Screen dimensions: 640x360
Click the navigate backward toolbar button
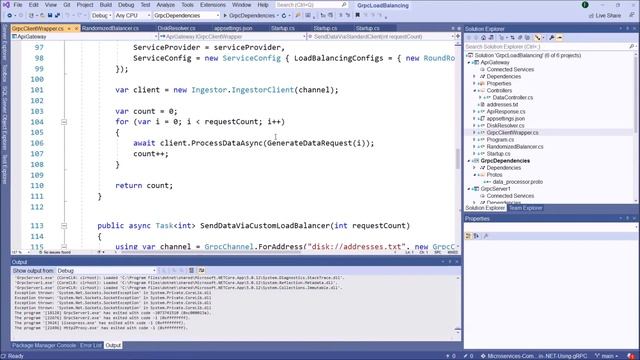9,16
